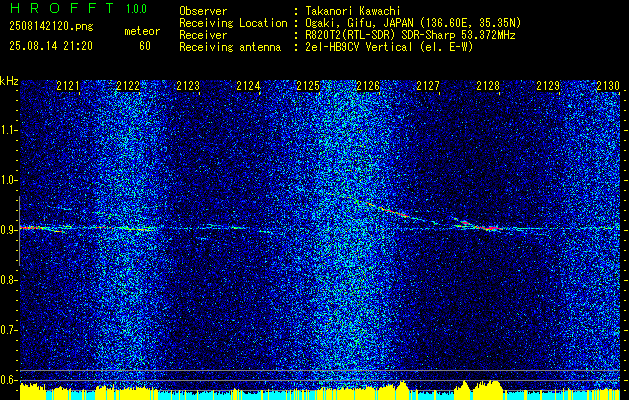Click the Receiving antenna label
629x400 pixels.
click(230, 47)
